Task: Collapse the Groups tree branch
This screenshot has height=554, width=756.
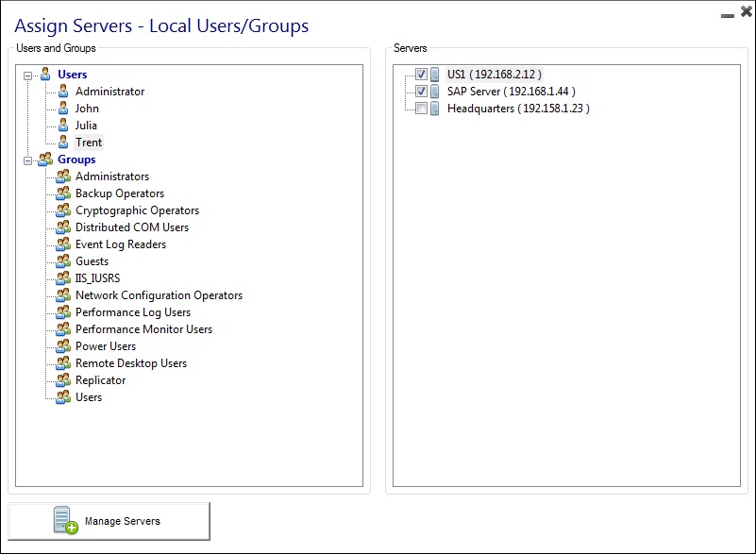Action: (28, 159)
